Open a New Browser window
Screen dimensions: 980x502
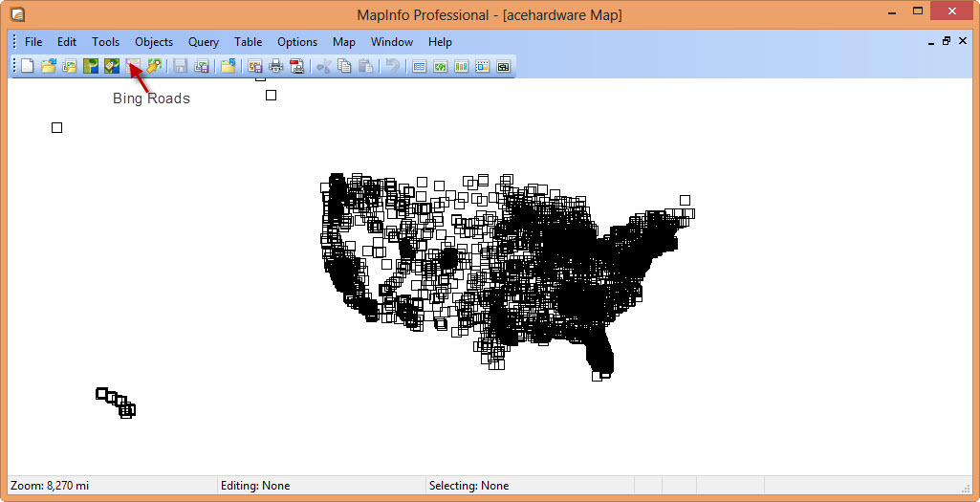pos(420,66)
